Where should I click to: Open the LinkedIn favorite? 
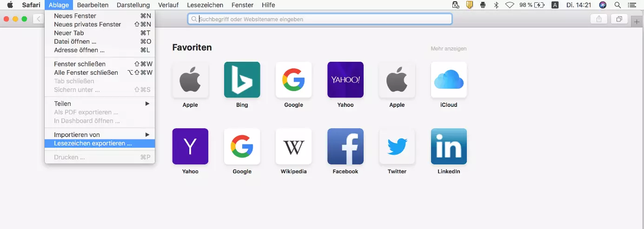click(449, 146)
